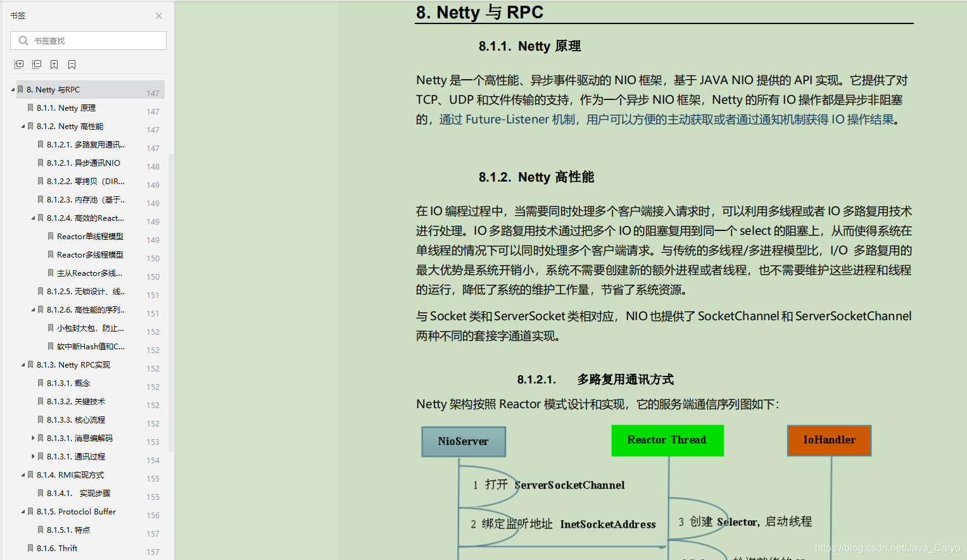This screenshot has height=560, width=967.
Task: Collapse all bookmarks icon
Action: click(37, 65)
